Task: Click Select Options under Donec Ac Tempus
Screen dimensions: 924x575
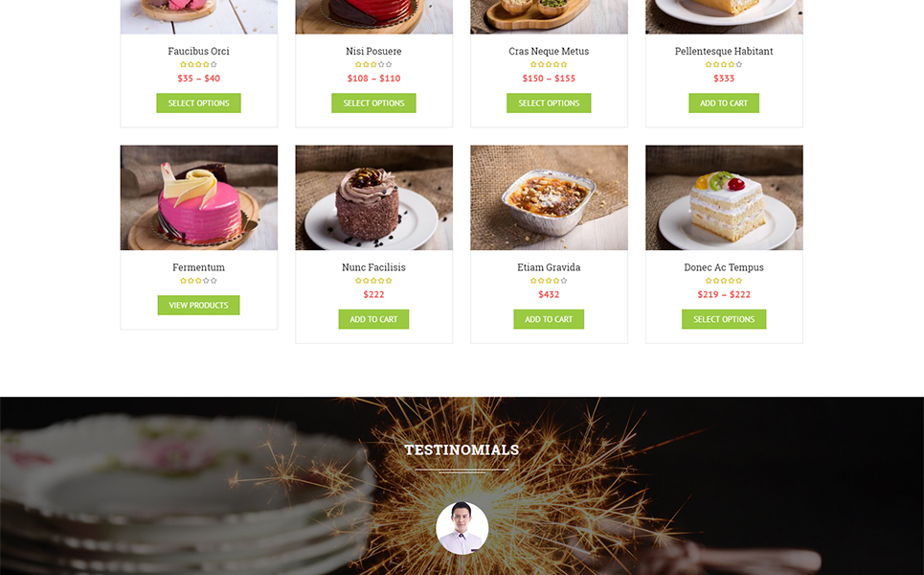Action: tap(724, 320)
